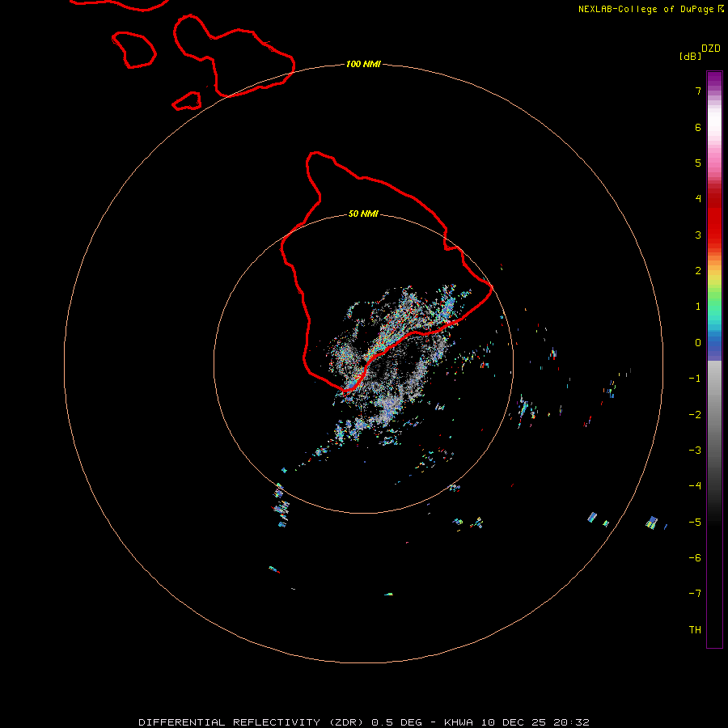Viewport: 728px width, 728px height.
Task: Click the 1 dB value on color scale
Action: coord(698,307)
